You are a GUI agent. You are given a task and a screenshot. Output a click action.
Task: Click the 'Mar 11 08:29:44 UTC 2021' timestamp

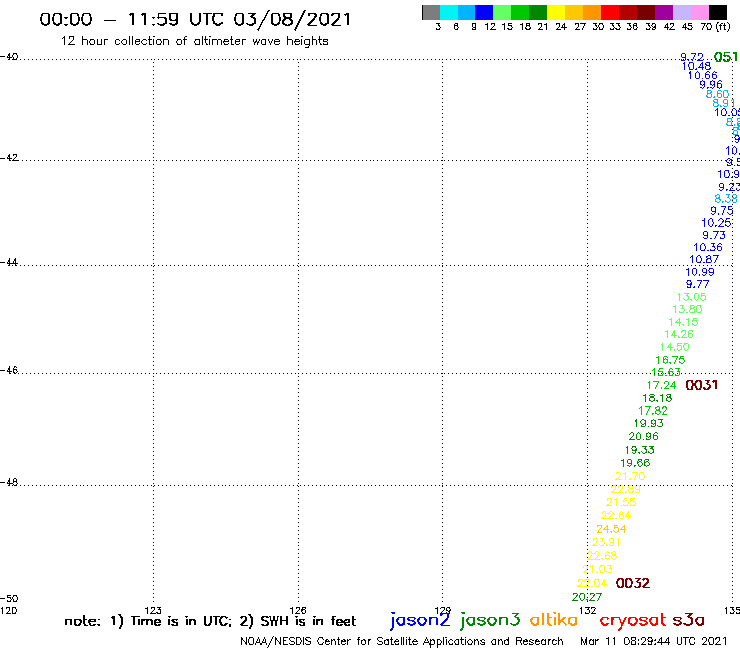[x=654, y=641]
